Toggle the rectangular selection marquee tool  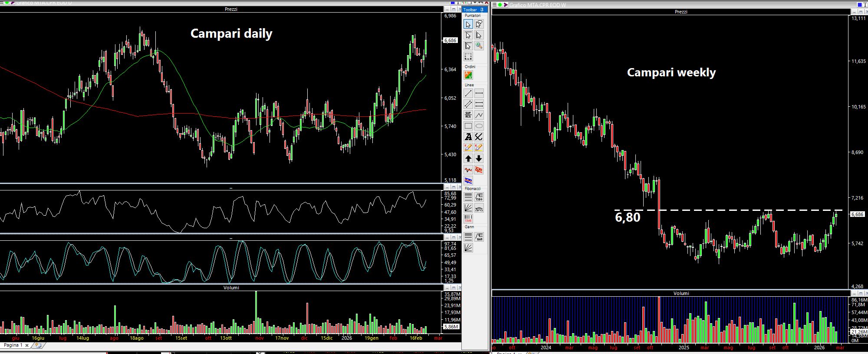468,56
